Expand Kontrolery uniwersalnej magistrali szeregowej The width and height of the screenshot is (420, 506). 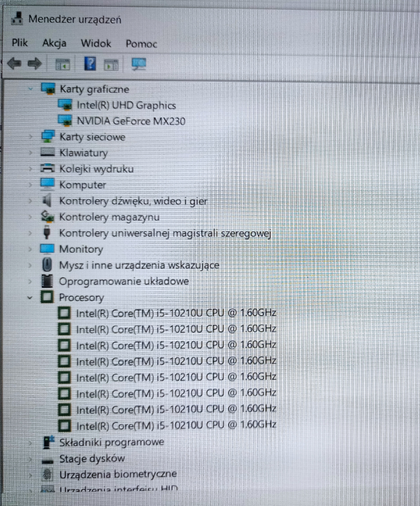tap(30, 233)
